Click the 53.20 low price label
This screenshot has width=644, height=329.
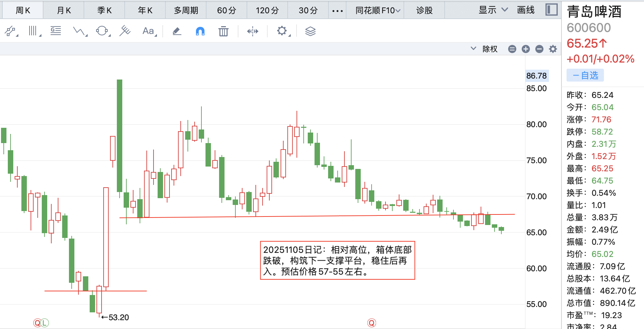click(115, 317)
